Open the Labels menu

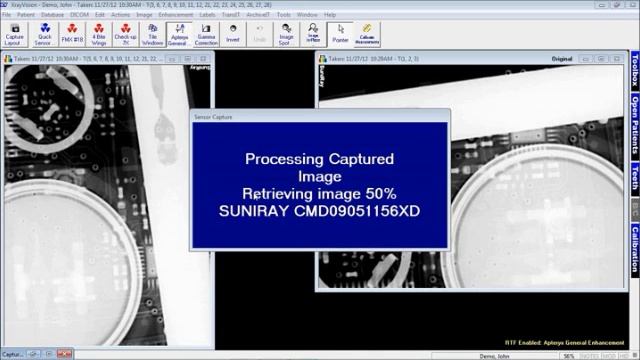207,15
